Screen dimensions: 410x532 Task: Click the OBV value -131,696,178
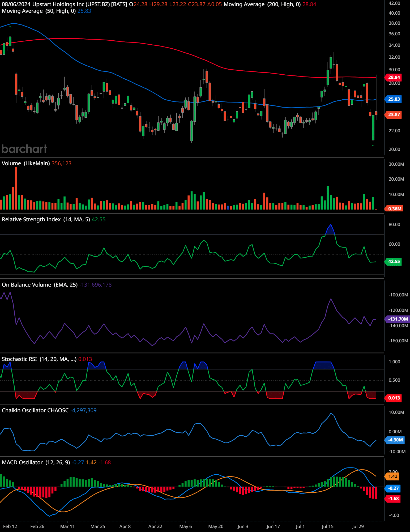95,285
